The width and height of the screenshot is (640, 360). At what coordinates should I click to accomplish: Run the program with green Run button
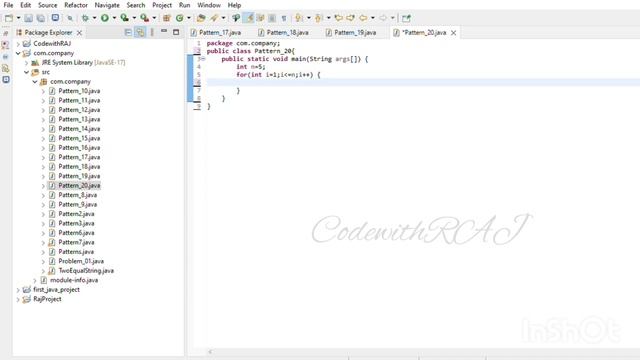(x=105, y=18)
